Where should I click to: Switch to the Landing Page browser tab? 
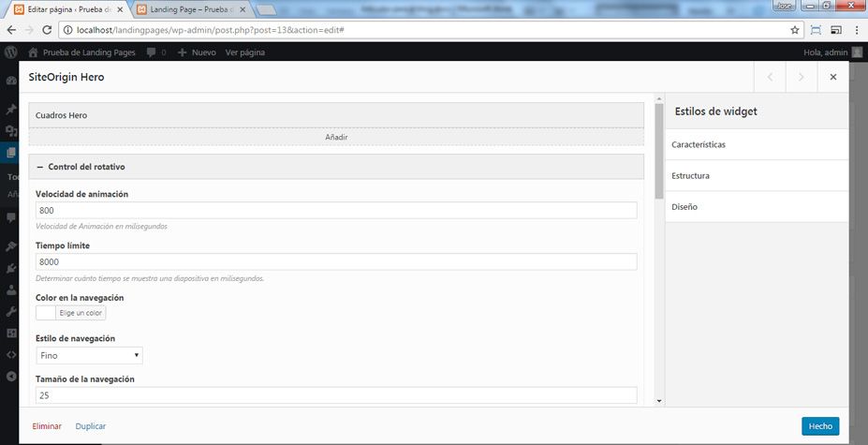point(191,9)
